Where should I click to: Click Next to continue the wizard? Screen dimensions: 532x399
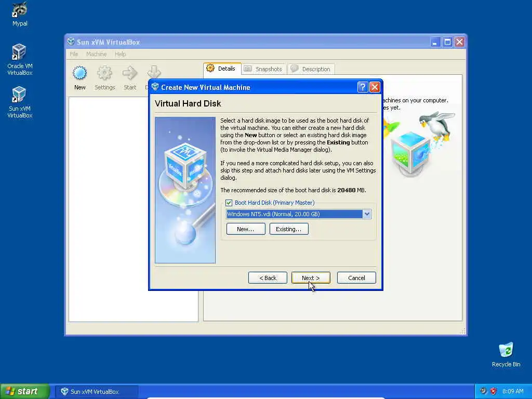click(x=311, y=278)
